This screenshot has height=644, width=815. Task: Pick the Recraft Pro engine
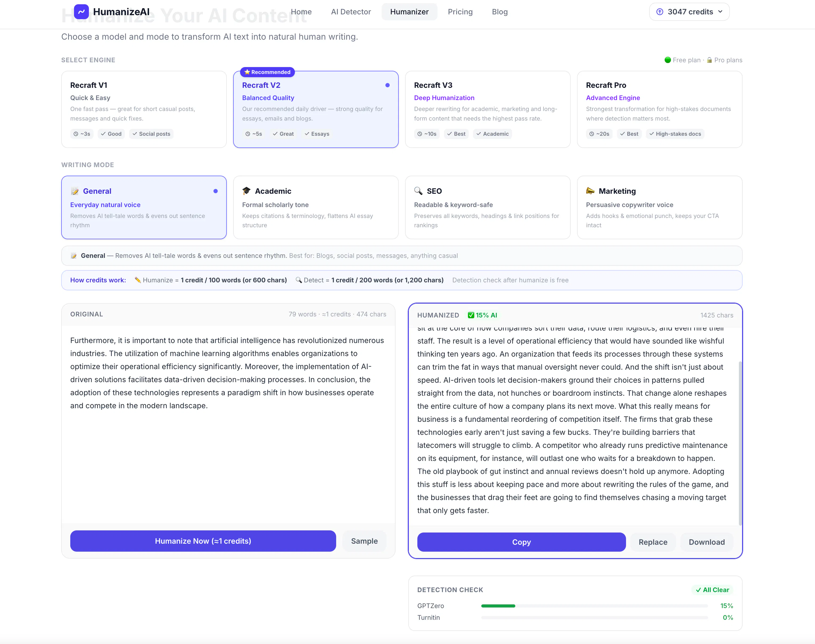coord(660,109)
